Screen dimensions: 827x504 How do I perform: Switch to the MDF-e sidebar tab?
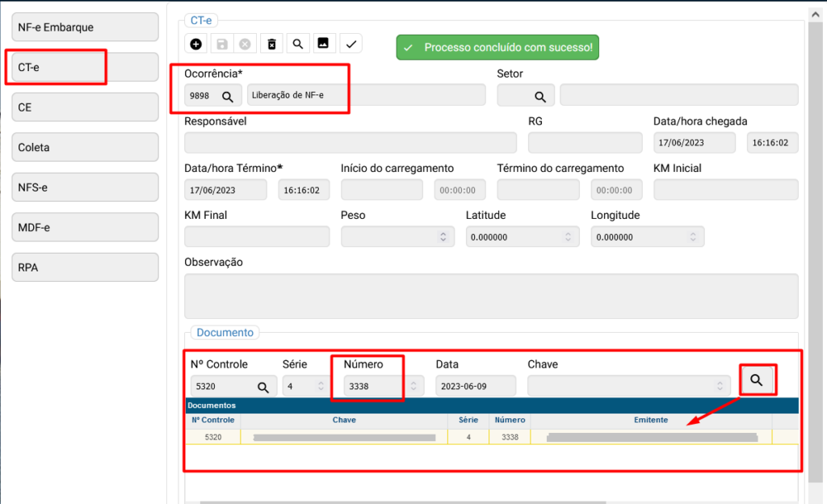85,228
